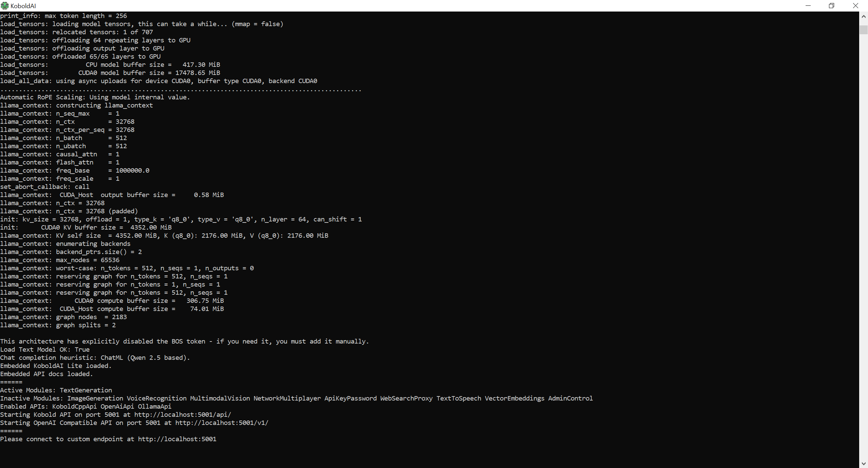Click the 'load_all_data: using async uploads' line
This screenshot has width=868, height=468.
coord(159,81)
